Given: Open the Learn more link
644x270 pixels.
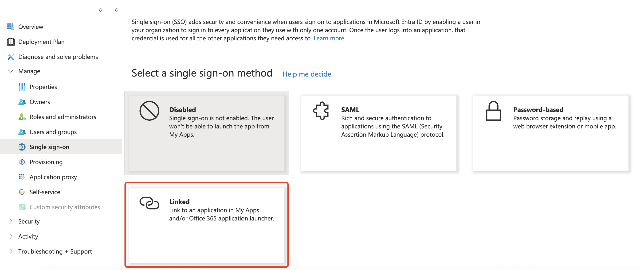Looking at the screenshot, I should [329, 38].
